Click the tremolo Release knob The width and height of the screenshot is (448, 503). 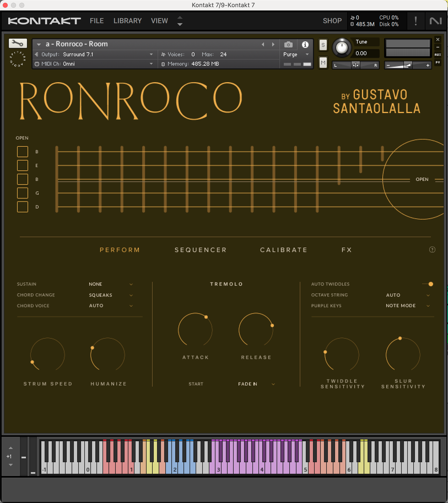256,330
